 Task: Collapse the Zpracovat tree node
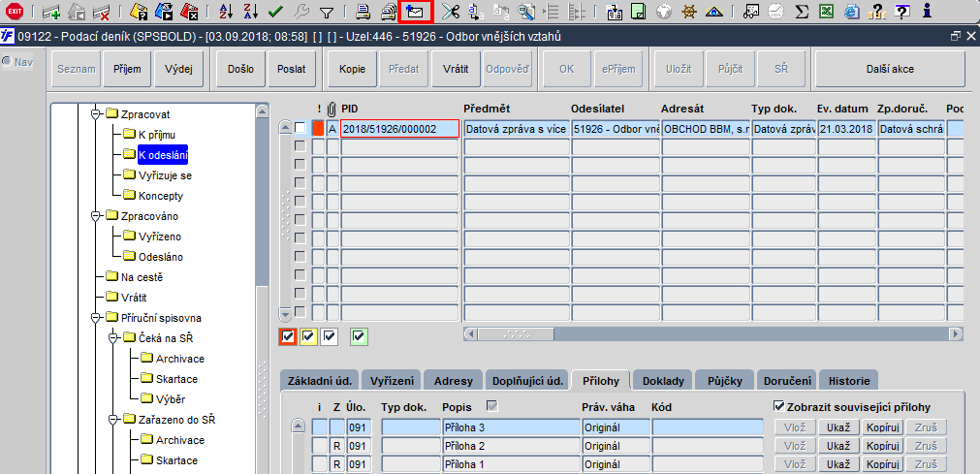[96, 113]
